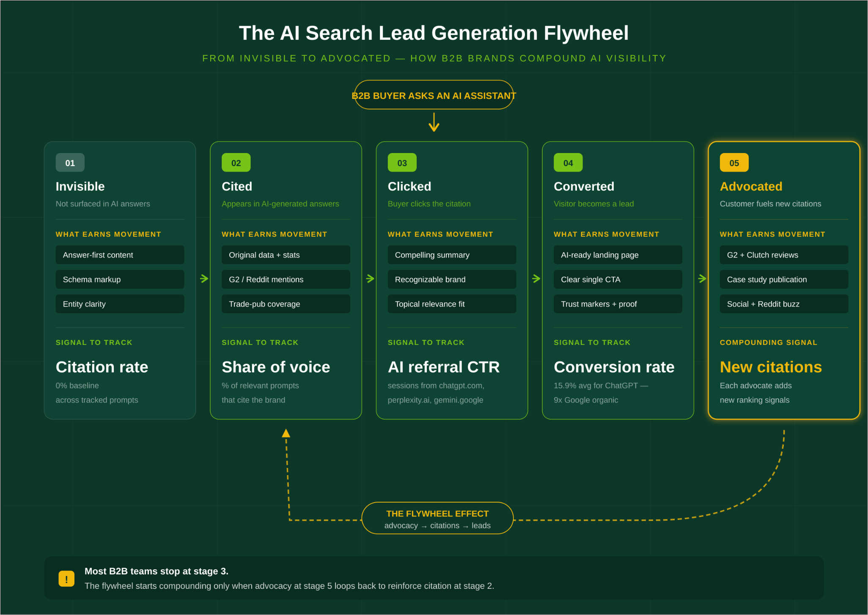Click arrow between Invisible and Cited cards

204,279
